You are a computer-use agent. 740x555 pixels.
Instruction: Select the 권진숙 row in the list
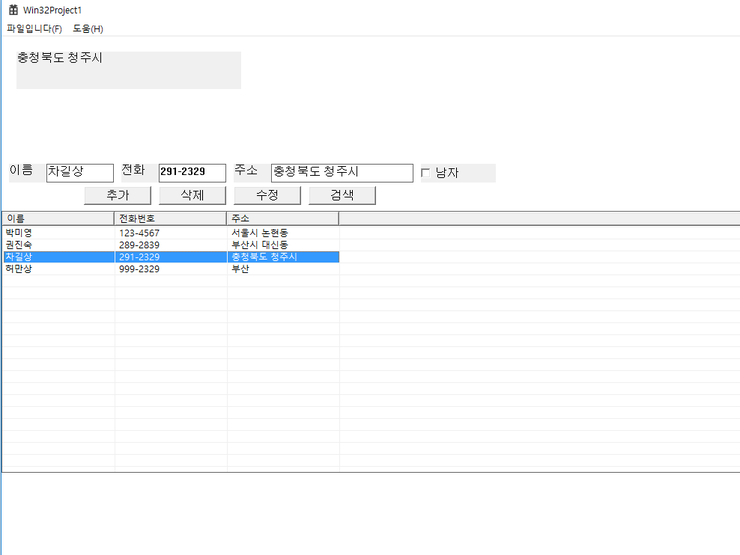tap(171, 245)
